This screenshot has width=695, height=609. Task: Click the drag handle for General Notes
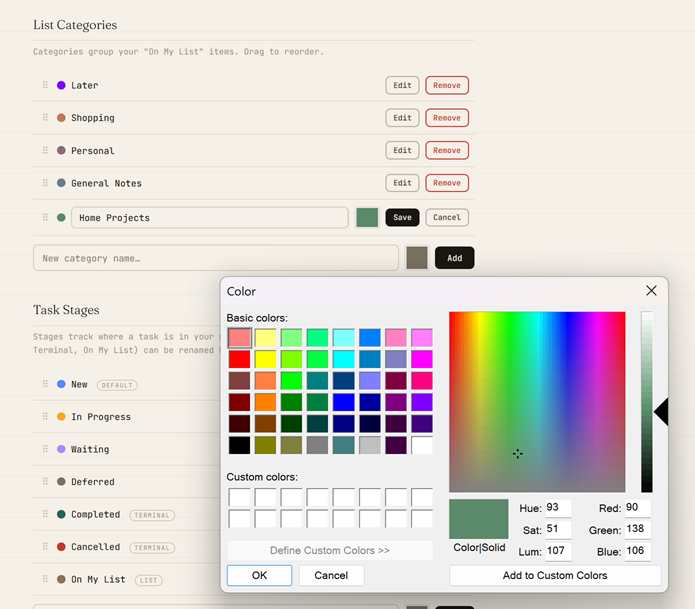(x=45, y=183)
